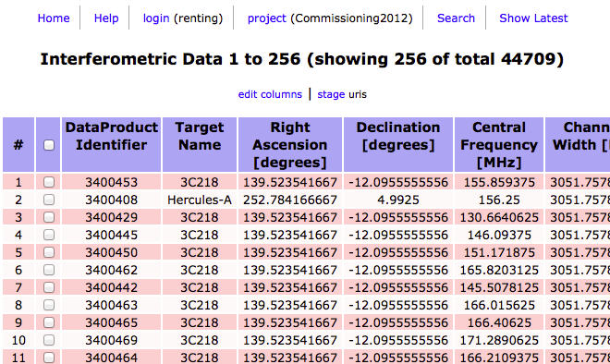This screenshot has height=364, width=610.
Task: Click DataProduct Identifier column header
Action: [111, 136]
